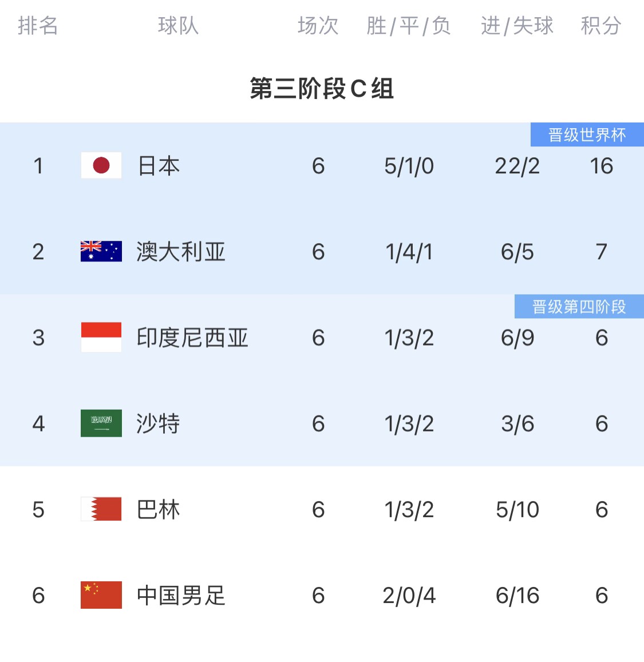
Task: Click the 胜/平/负 column header
Action: [408, 26]
